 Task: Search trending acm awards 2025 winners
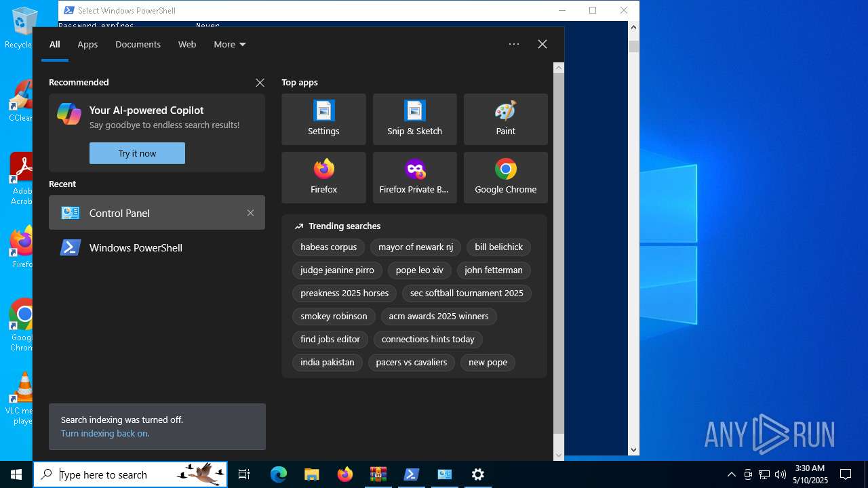[x=439, y=317]
